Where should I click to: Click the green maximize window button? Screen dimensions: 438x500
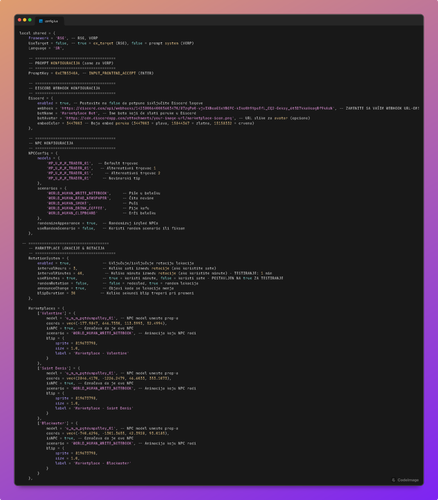click(30, 20)
